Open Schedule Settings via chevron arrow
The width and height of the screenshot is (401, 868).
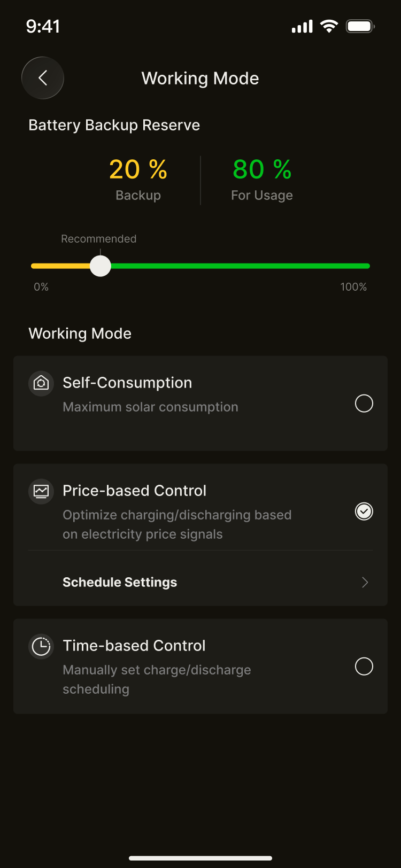365,583
